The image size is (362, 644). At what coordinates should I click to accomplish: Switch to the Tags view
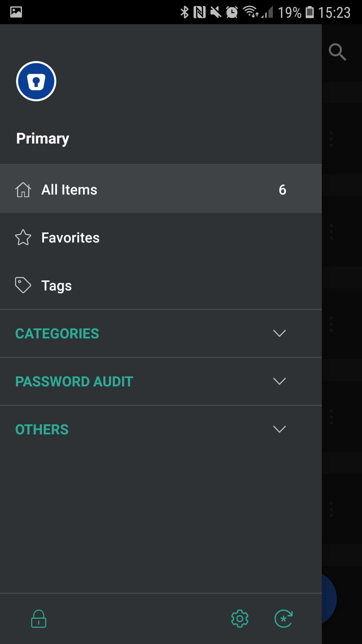click(56, 285)
